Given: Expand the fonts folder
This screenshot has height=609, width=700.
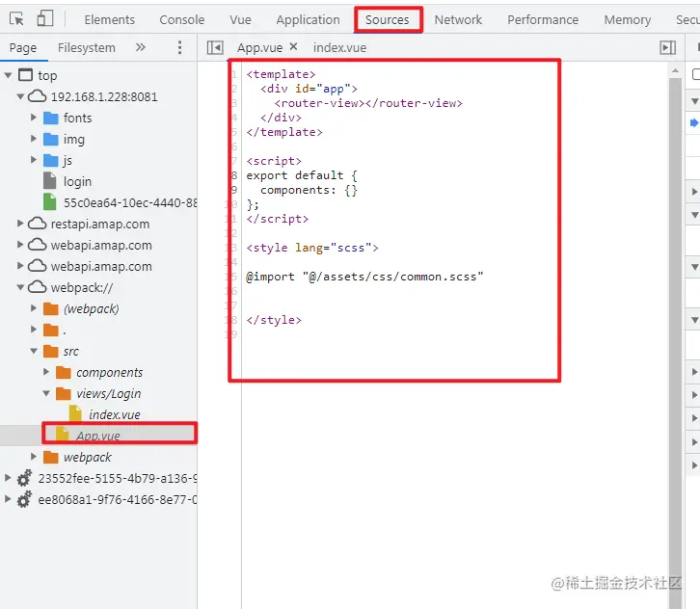Looking at the screenshot, I should coord(34,118).
